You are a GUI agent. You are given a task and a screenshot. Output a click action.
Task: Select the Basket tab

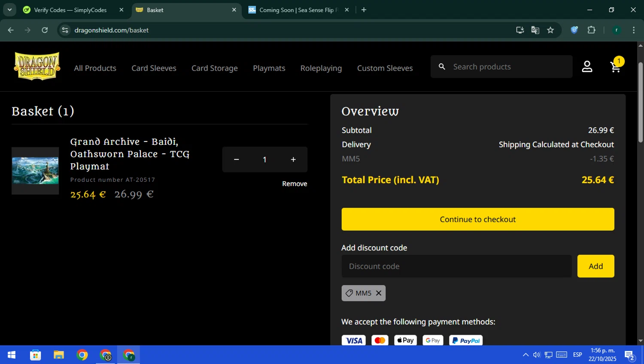[186, 10]
